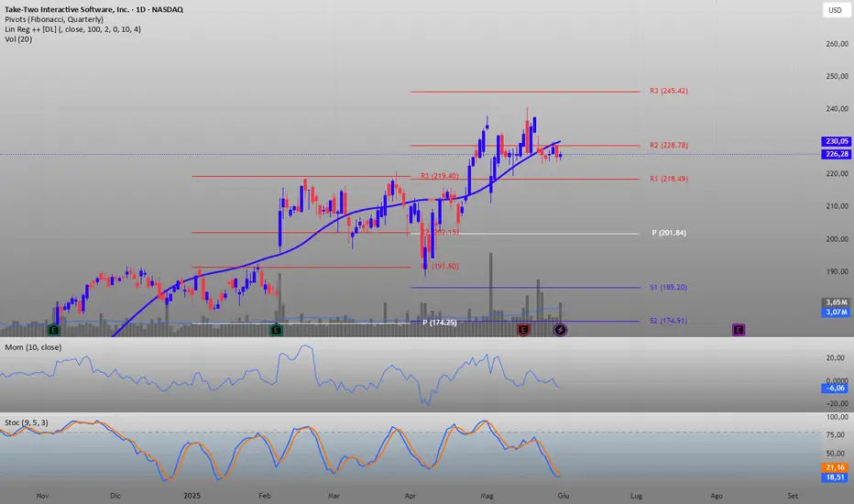Screen dimensions: 854x504
Task: Click the R2 (228.78) pivot label
Action: pyautogui.click(x=669, y=146)
